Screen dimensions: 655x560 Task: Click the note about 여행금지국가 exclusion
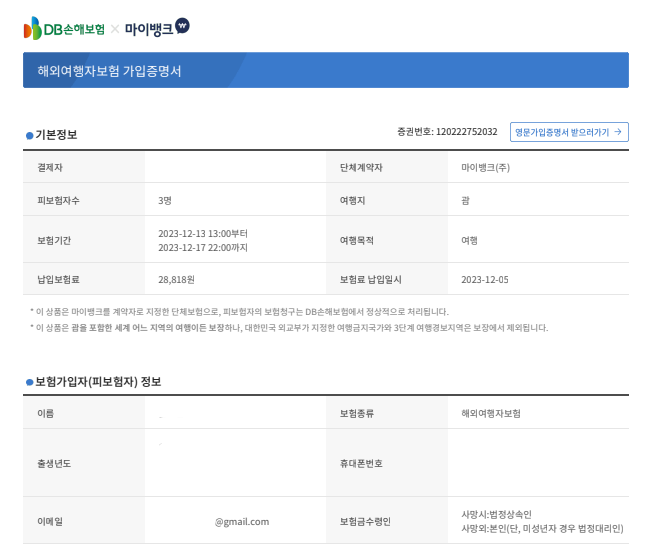(289, 328)
